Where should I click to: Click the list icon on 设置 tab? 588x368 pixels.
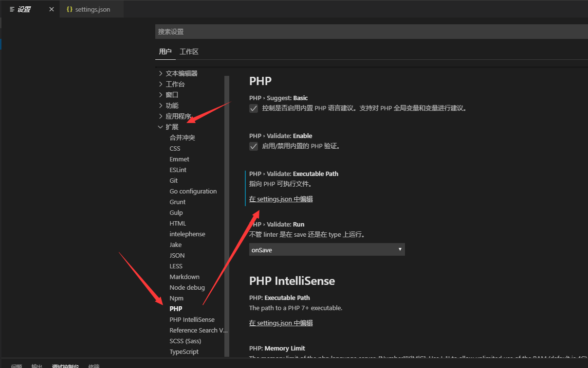pos(12,9)
